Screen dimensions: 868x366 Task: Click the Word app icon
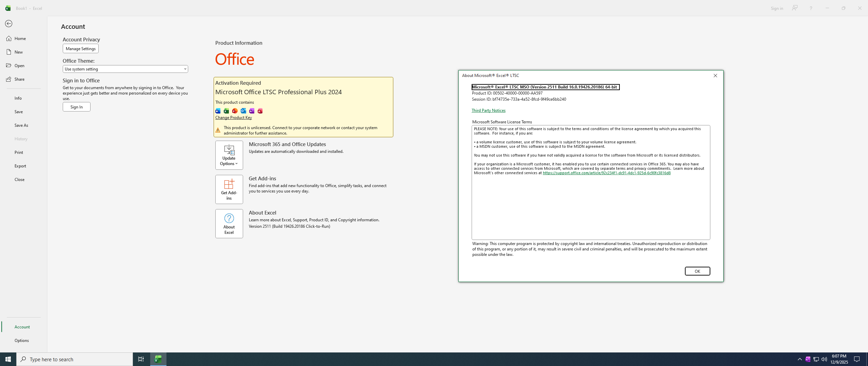218,111
